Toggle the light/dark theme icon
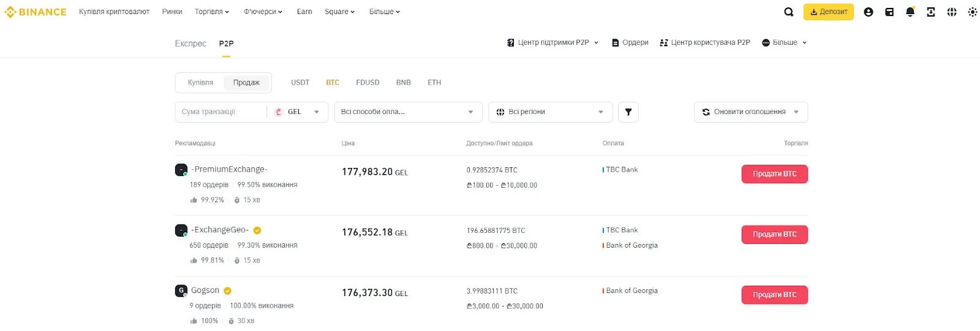Screen dimensions: 980x331 (x=972, y=12)
